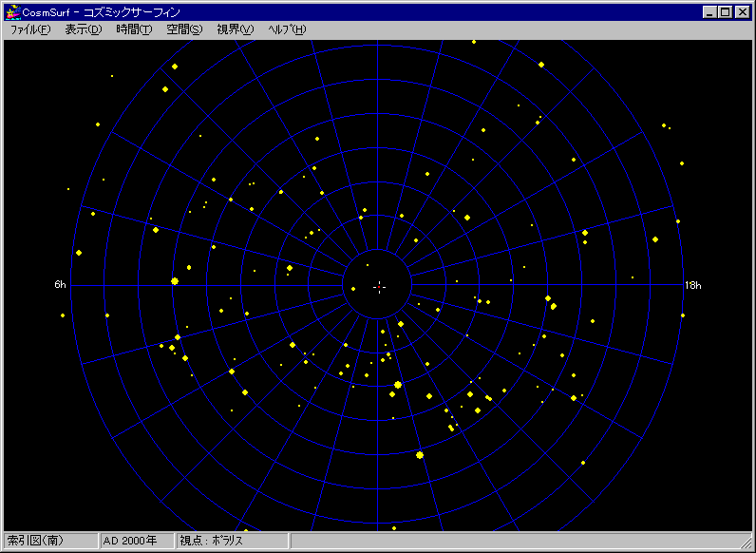Open the 空間(S) menu
Image resolution: width=756 pixels, height=553 pixels.
184,29
